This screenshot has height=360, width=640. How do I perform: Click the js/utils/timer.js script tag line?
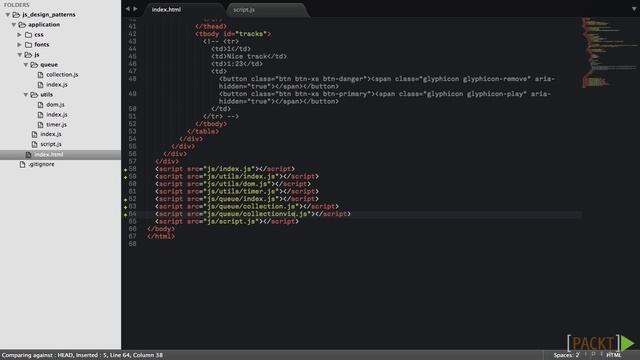(x=237, y=191)
